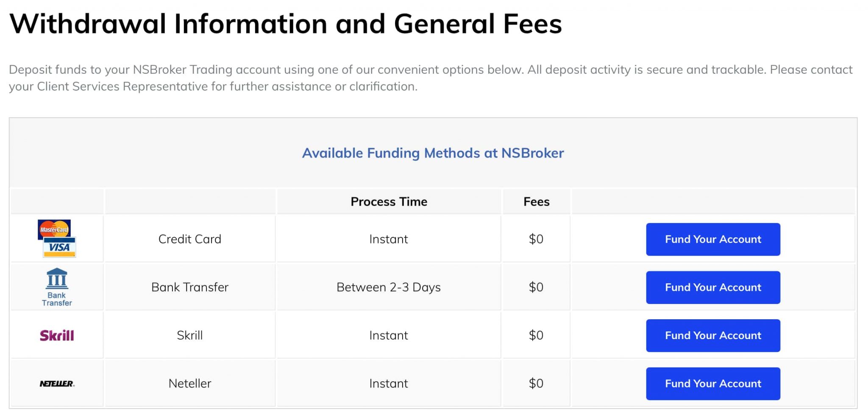Select the Process Time column header

389,202
